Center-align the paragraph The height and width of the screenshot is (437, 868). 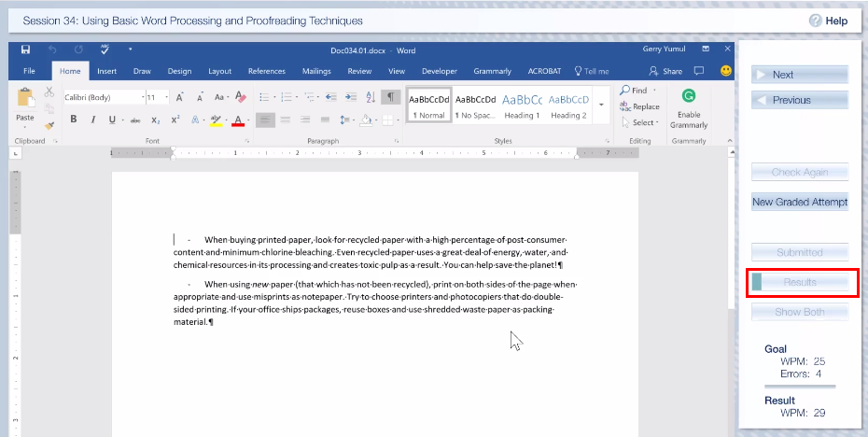point(285,120)
